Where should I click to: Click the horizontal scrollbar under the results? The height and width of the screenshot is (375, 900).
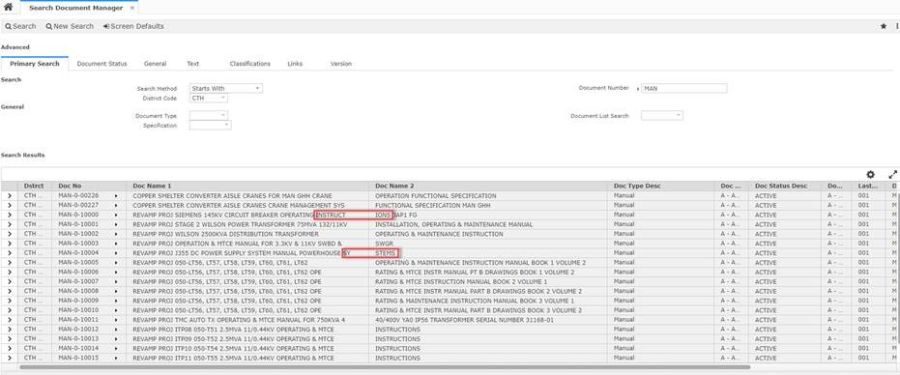coord(385,367)
